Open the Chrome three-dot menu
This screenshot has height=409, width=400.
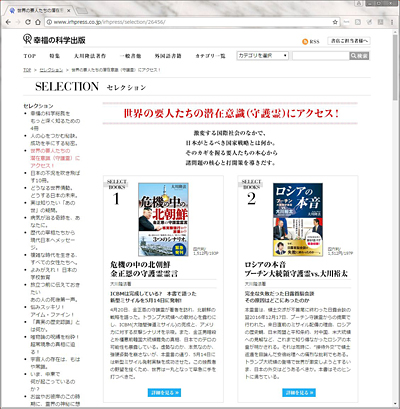392,22
